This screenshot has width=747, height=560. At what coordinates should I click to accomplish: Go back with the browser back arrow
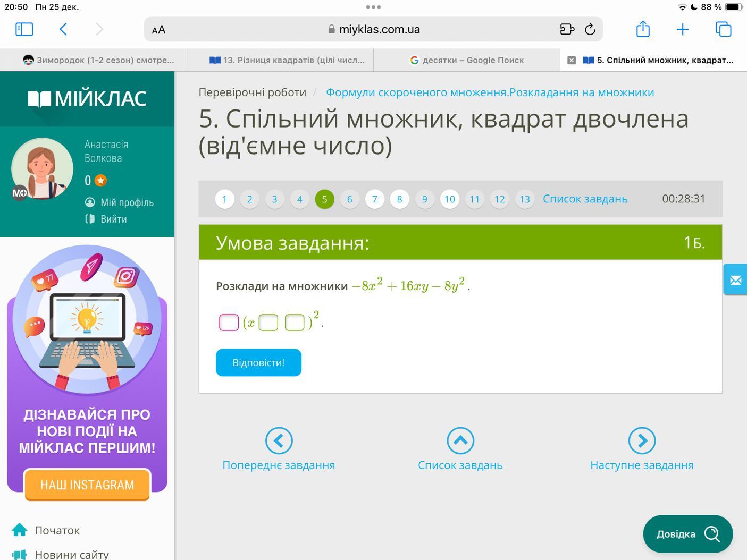pos(63,29)
